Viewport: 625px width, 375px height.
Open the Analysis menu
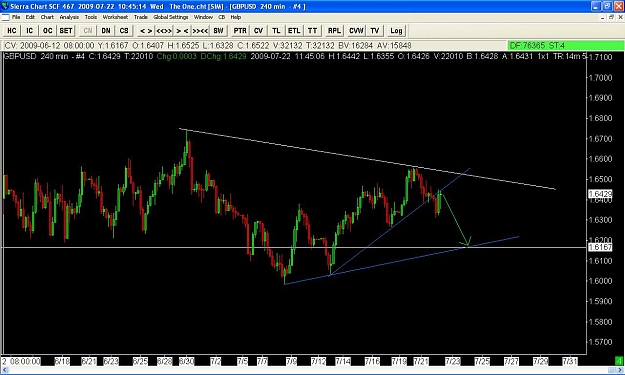pyautogui.click(x=69, y=17)
